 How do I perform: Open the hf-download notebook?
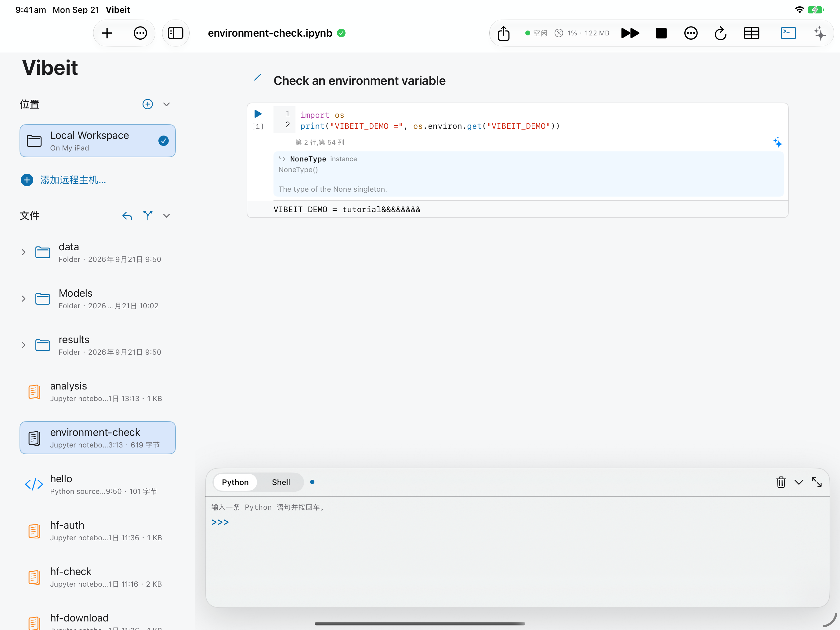tap(98, 621)
